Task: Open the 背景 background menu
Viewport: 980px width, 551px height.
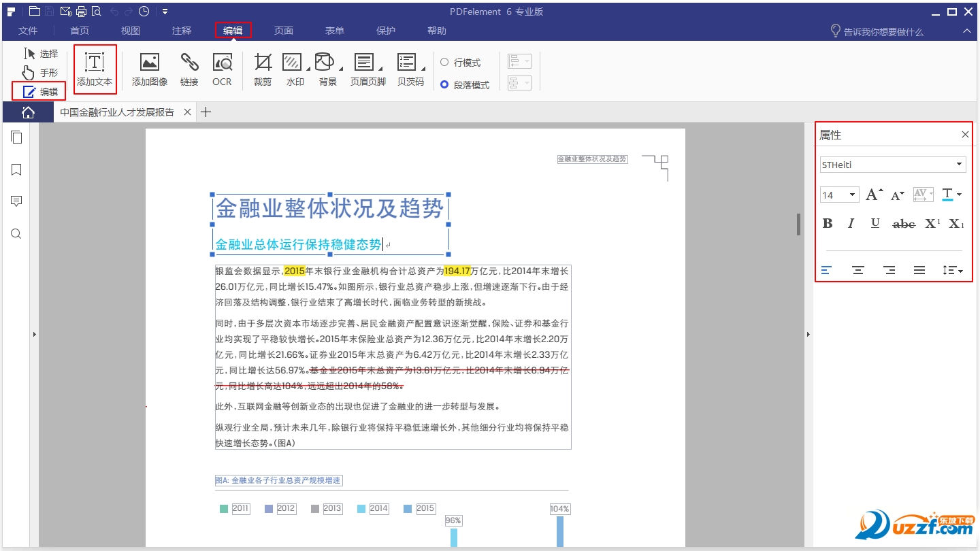Action: (327, 69)
